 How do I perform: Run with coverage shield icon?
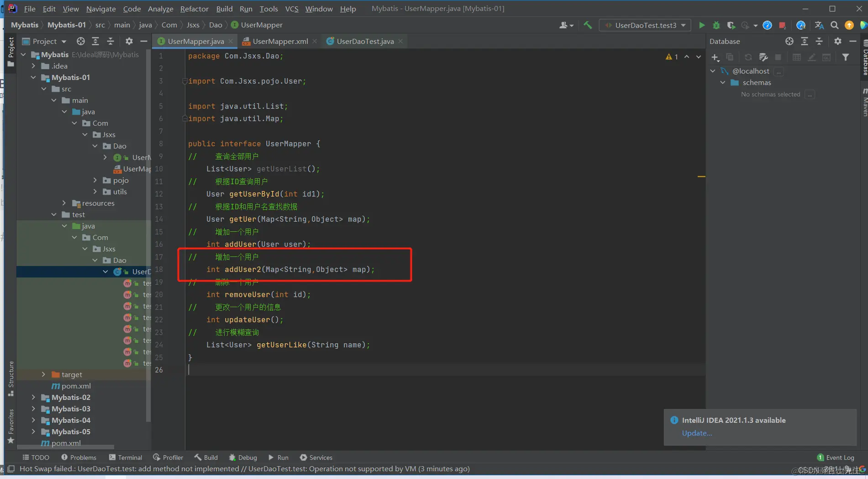coord(731,25)
